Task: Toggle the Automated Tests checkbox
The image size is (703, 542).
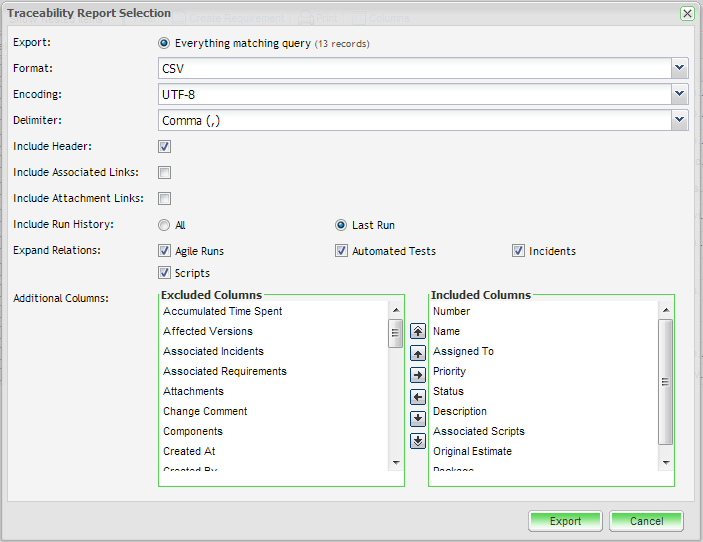Action: [342, 251]
